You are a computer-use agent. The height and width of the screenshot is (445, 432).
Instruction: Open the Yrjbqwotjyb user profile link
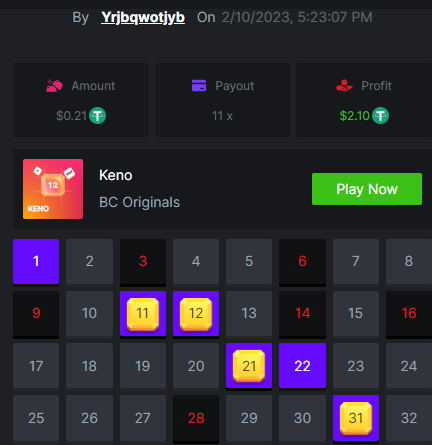tap(143, 17)
